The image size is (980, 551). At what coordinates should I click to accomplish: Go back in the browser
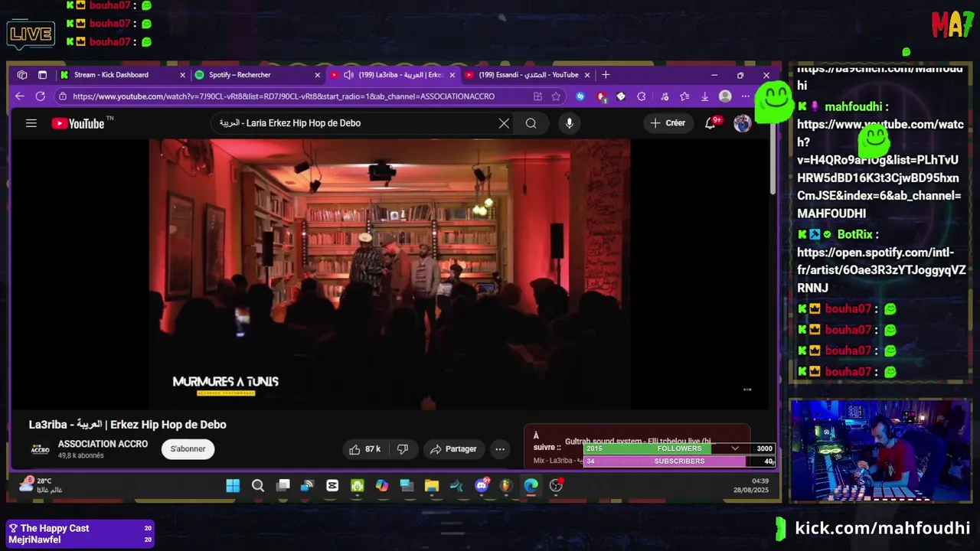coord(20,96)
